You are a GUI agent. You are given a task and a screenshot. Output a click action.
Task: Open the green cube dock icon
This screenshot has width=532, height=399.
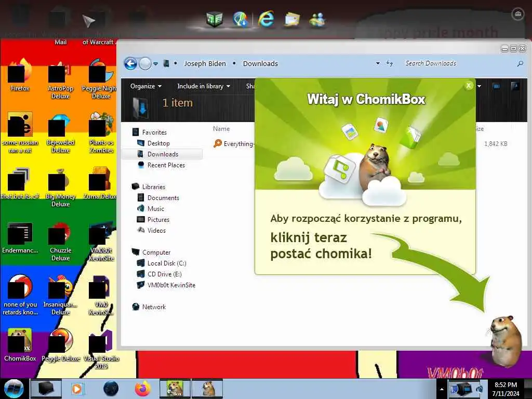click(215, 19)
